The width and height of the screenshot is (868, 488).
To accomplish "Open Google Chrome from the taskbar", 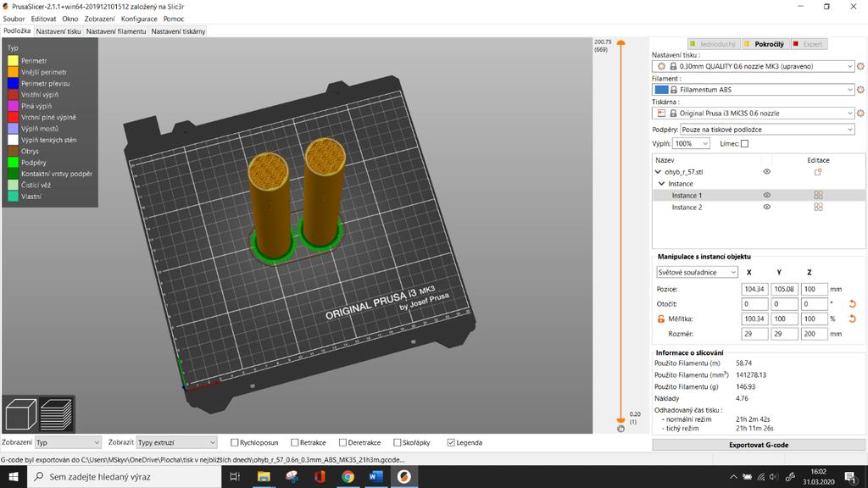I will [x=348, y=476].
